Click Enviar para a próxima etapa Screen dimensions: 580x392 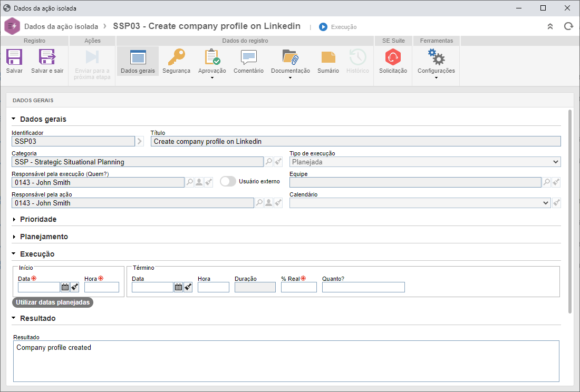tap(92, 64)
